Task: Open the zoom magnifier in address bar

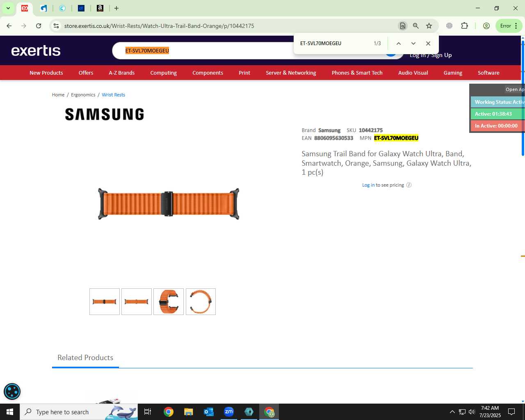Action: [416, 26]
